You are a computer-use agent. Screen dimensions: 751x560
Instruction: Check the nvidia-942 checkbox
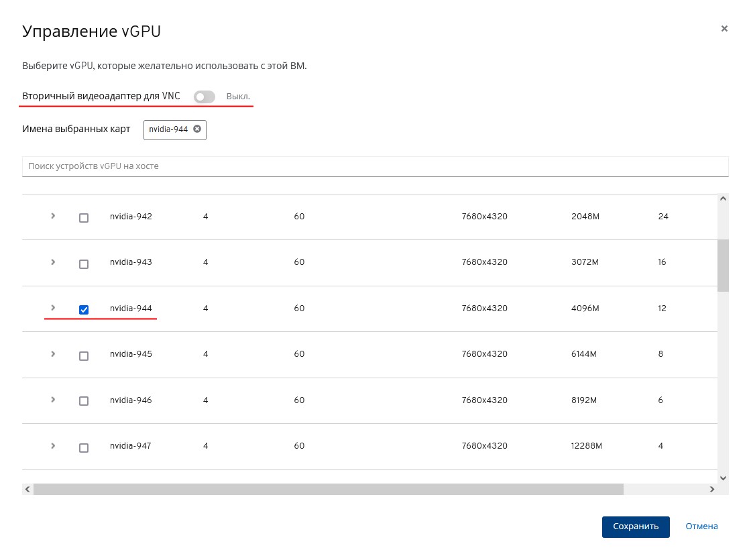[x=84, y=218]
